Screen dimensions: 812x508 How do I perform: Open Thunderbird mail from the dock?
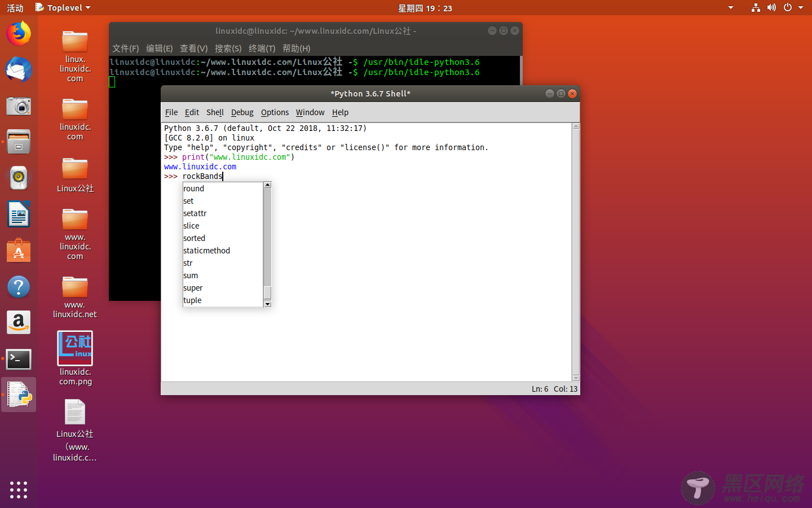pyautogui.click(x=19, y=70)
